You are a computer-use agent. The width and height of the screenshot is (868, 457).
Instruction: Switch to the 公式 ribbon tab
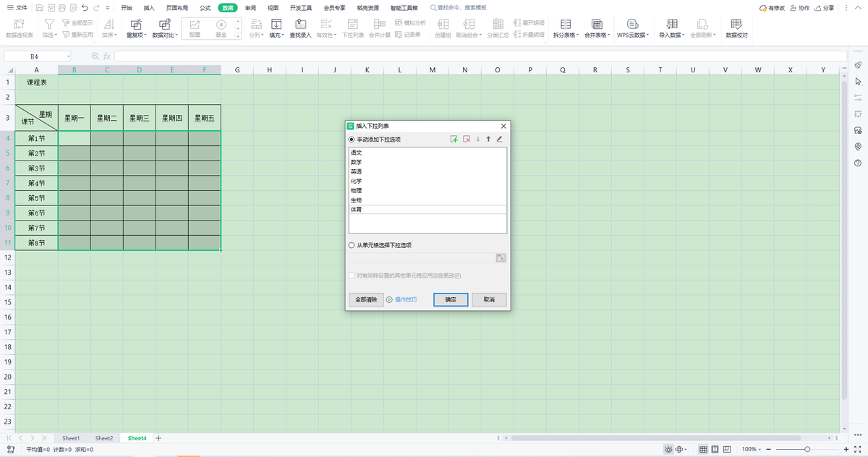(205, 8)
